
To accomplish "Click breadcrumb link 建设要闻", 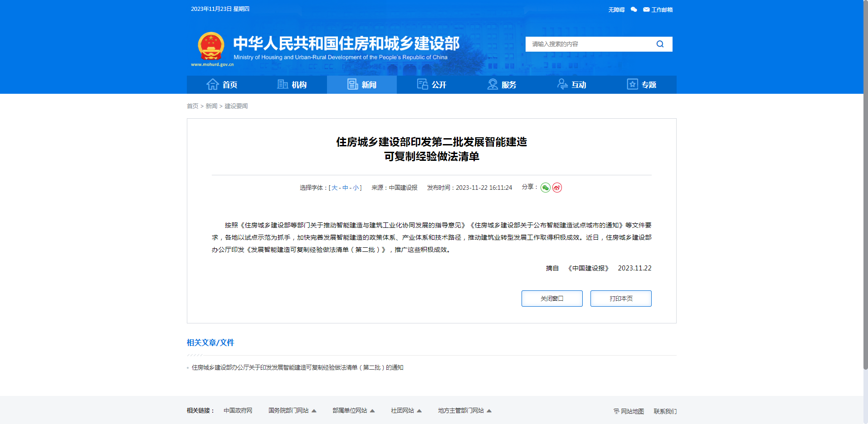I will [236, 106].
